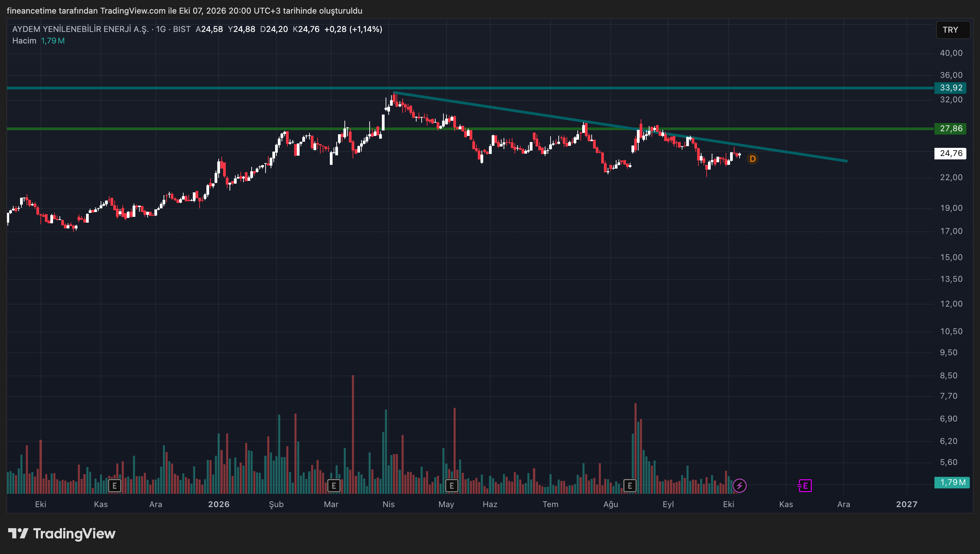Click the earnings 'E' marker at May

[x=452, y=486]
